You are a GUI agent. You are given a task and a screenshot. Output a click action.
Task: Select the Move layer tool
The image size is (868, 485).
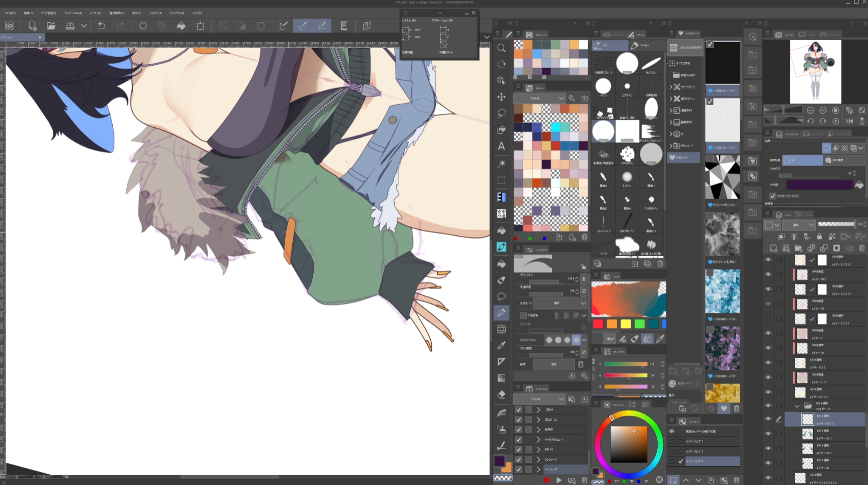click(501, 97)
